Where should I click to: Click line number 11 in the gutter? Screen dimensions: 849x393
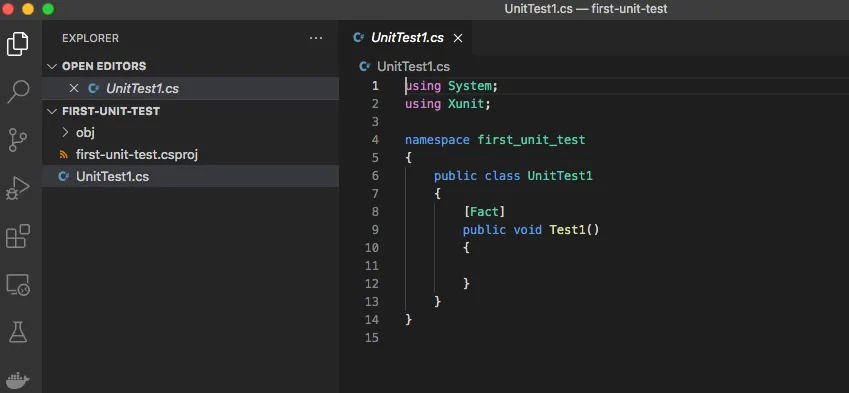(372, 266)
